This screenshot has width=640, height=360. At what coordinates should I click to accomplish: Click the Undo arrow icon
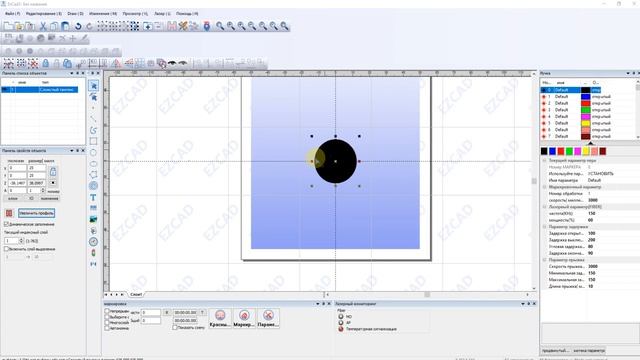78,27
